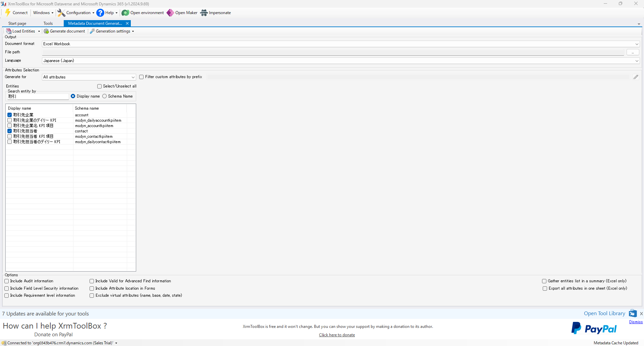Screen dimensions: 644x346
Task: Click the Connect lightning bolt icon
Action: (8, 13)
